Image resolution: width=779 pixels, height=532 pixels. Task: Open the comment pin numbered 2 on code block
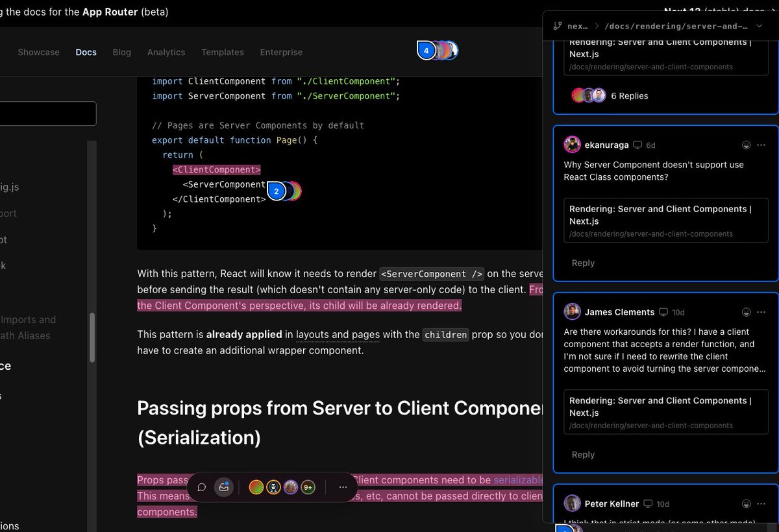[x=277, y=191]
